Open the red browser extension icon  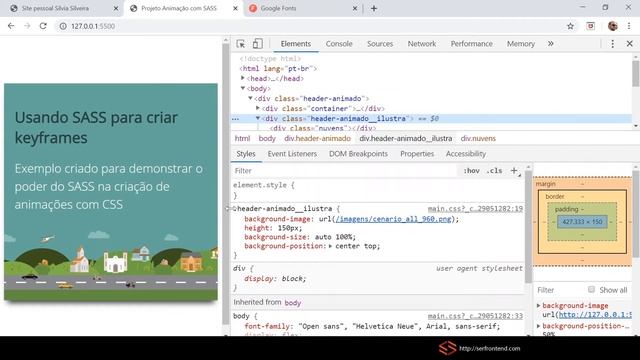590,26
